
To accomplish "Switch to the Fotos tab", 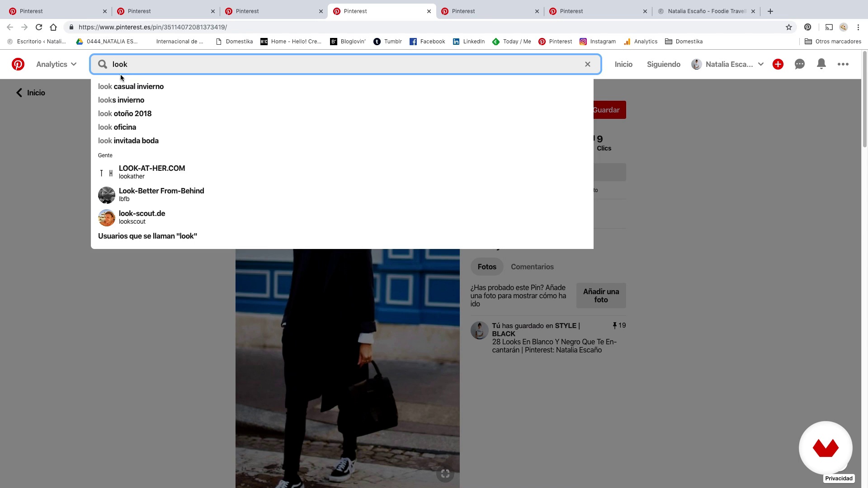I will [487, 267].
